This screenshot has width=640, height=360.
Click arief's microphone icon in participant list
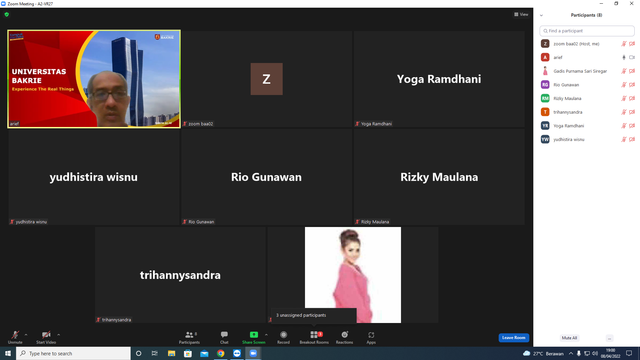624,57
